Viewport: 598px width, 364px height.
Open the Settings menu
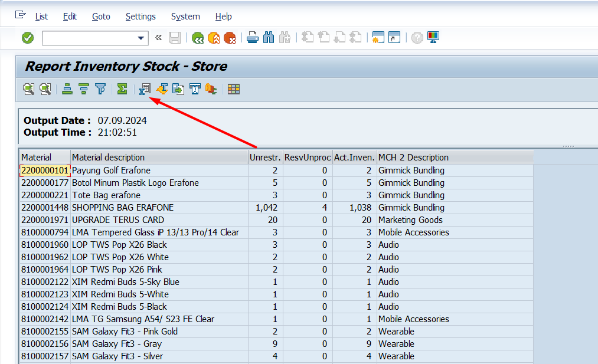pos(140,17)
